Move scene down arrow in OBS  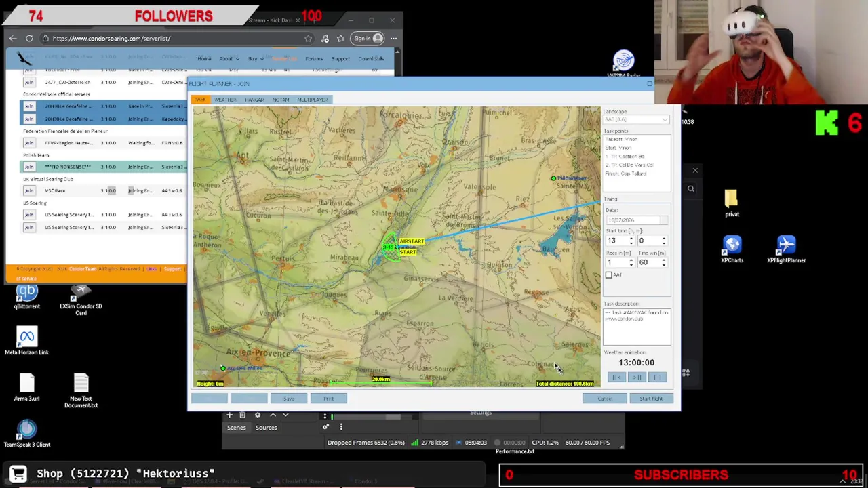tap(285, 415)
